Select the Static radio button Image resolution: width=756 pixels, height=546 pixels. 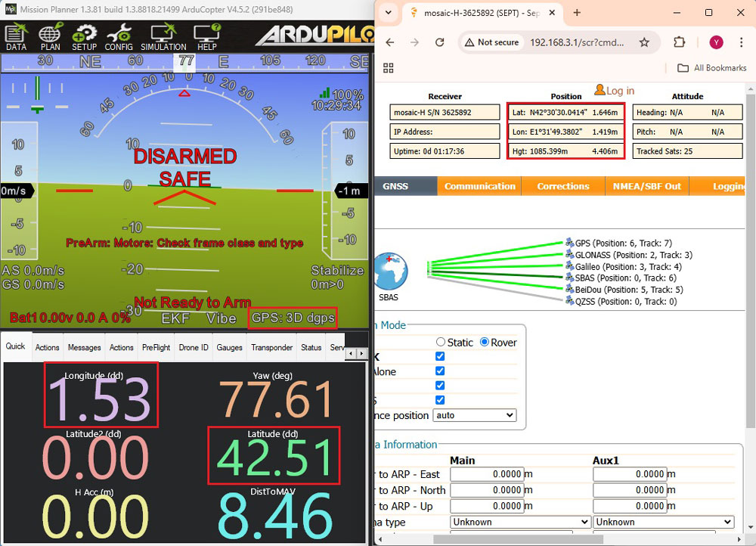(x=441, y=343)
